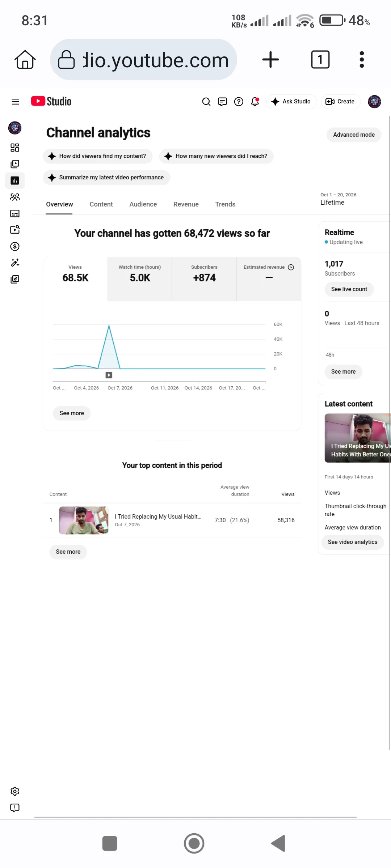
Task: Open Settings gear in sidebar
Action: click(x=15, y=791)
